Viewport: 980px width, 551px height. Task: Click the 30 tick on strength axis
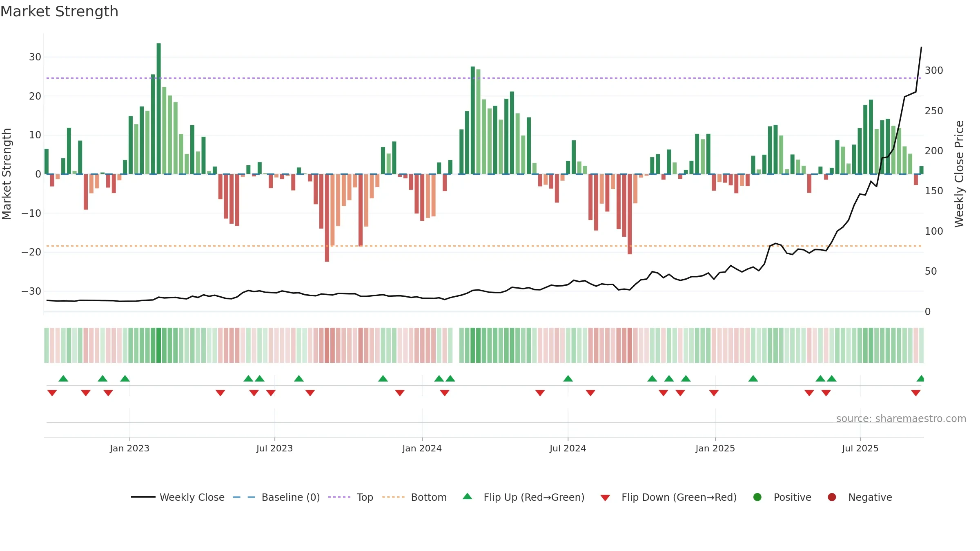click(35, 57)
